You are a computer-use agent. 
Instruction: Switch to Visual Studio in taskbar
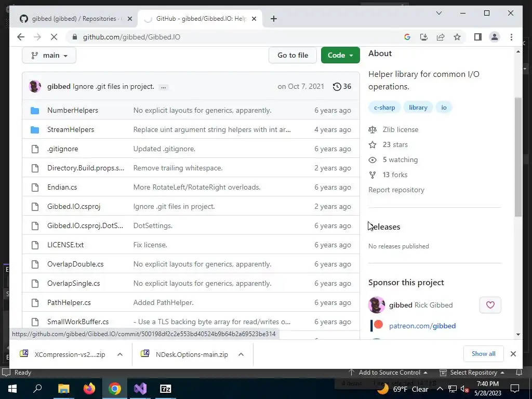tap(140, 389)
